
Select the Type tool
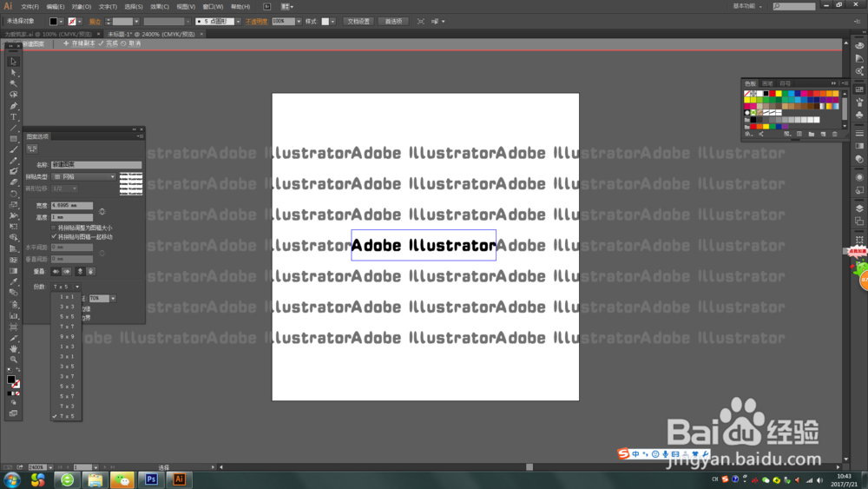click(x=13, y=117)
